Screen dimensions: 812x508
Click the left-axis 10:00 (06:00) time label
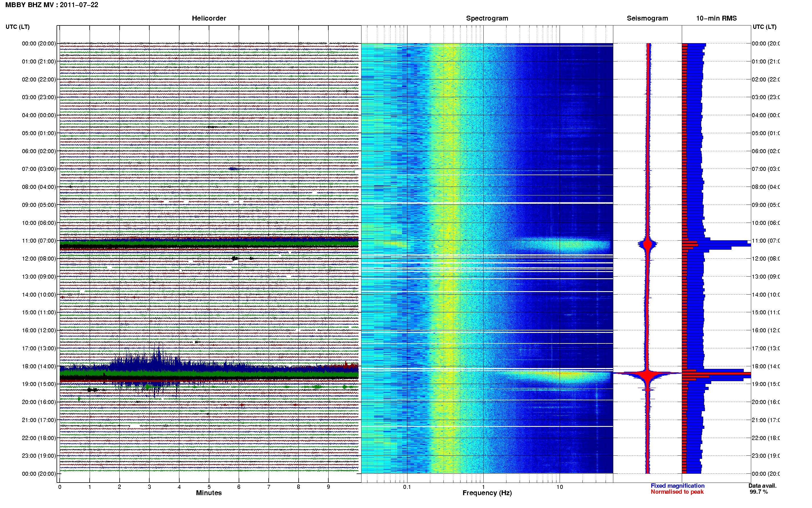(39, 223)
